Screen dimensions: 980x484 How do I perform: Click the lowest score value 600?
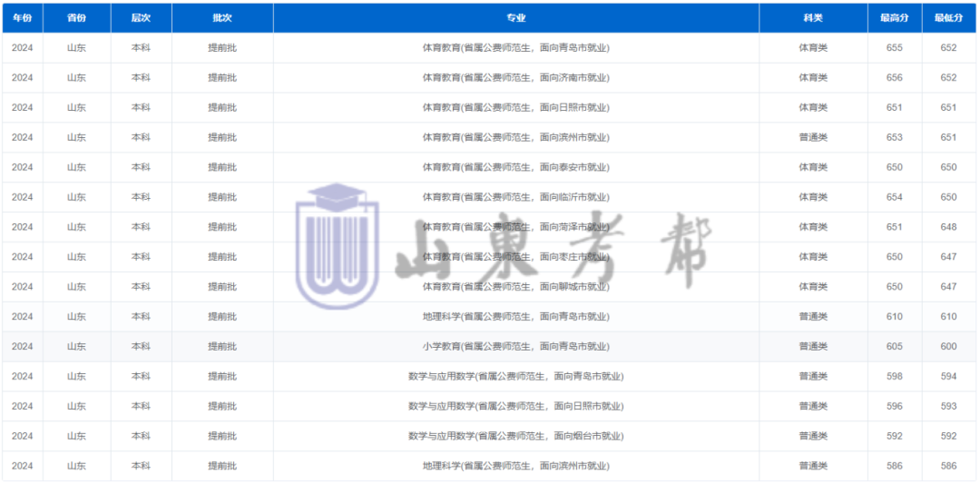tap(948, 347)
